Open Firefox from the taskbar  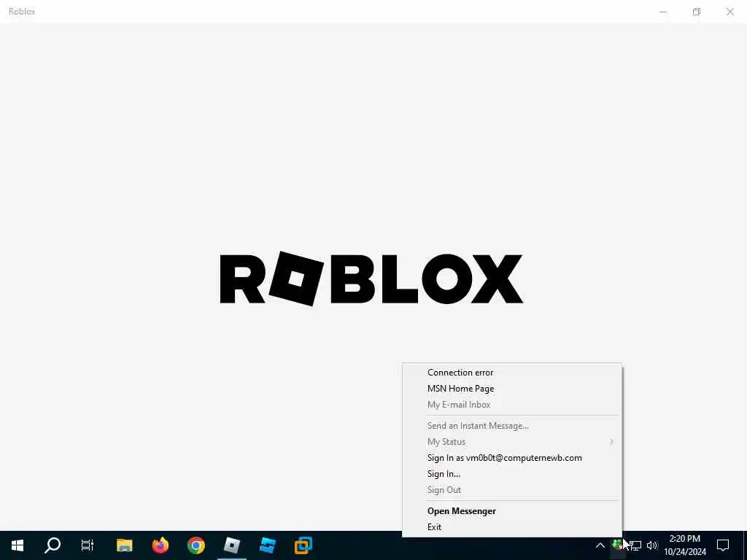click(160, 545)
